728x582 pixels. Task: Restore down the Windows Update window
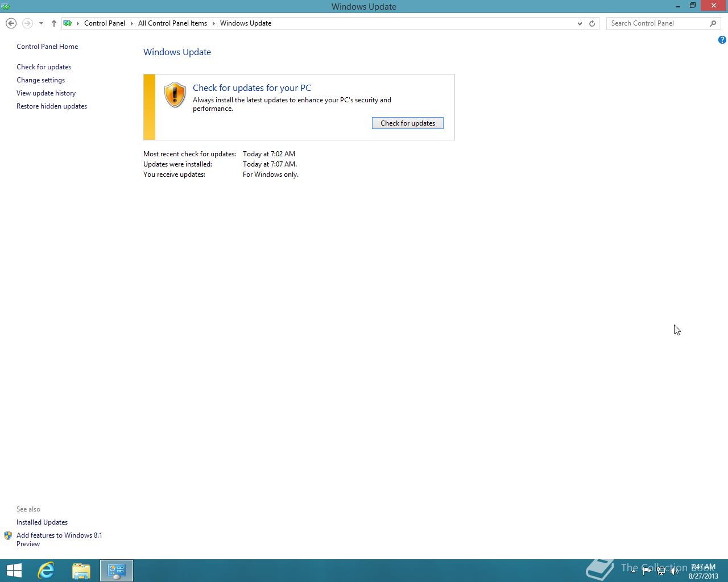(693, 6)
